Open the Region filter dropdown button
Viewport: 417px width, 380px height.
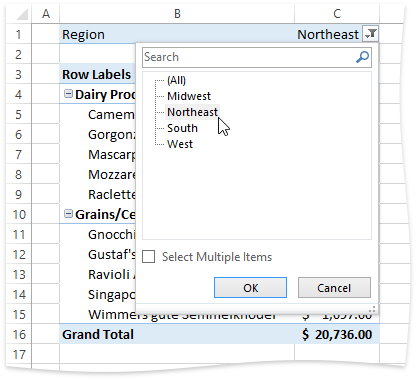tap(371, 34)
